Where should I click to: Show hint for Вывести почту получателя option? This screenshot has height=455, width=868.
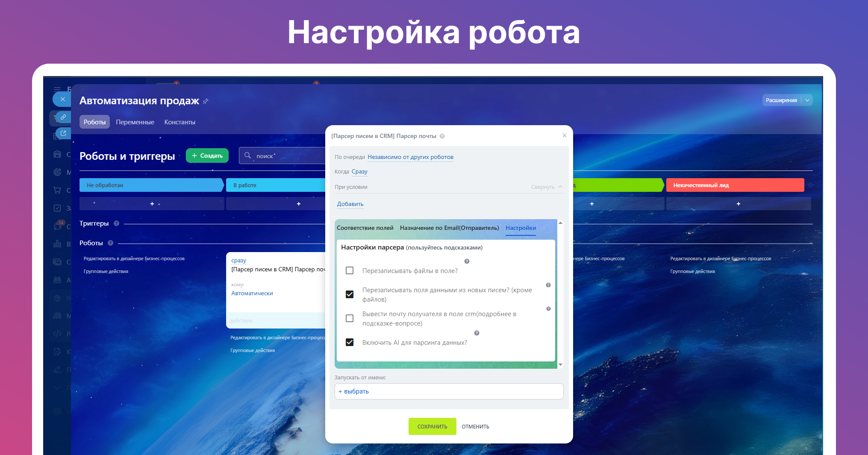click(548, 309)
